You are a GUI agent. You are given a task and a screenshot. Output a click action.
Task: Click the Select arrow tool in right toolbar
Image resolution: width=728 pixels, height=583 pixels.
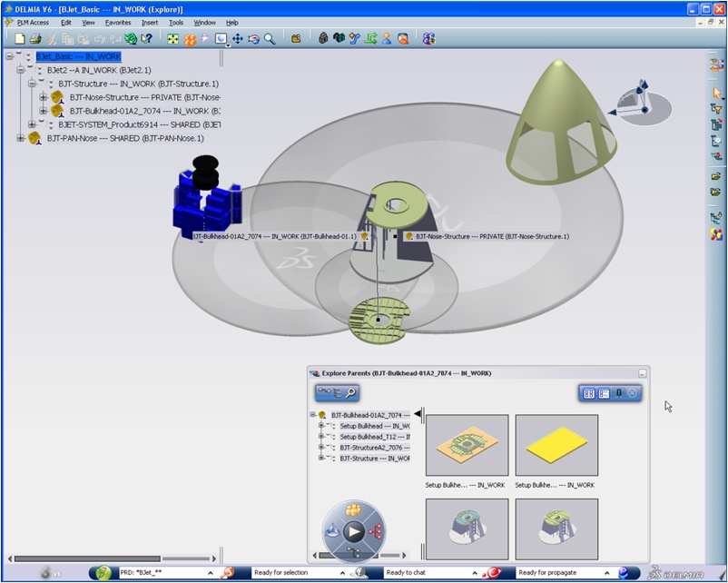[717, 94]
